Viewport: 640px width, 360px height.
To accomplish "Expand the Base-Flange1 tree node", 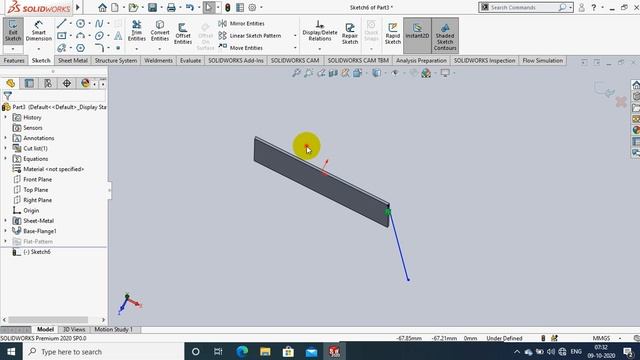I will 5,231.
